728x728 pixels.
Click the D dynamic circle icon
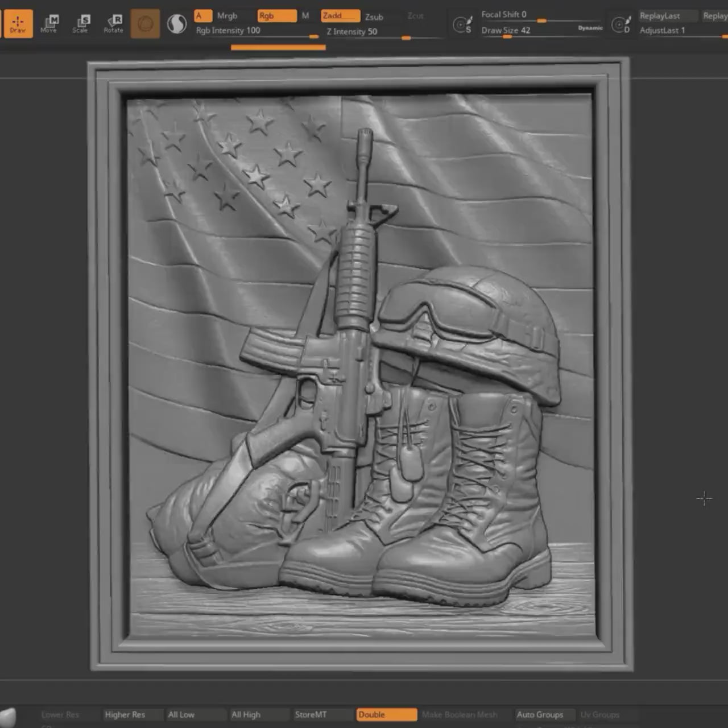(x=621, y=24)
